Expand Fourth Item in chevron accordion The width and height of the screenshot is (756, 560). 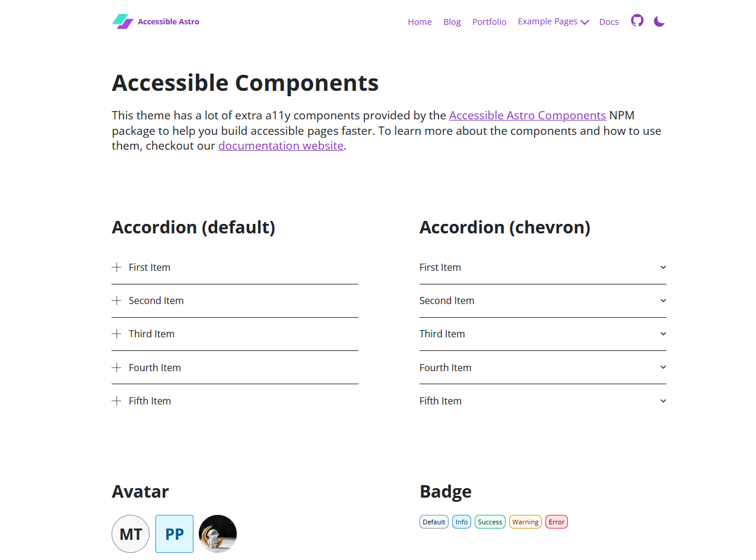tap(543, 367)
